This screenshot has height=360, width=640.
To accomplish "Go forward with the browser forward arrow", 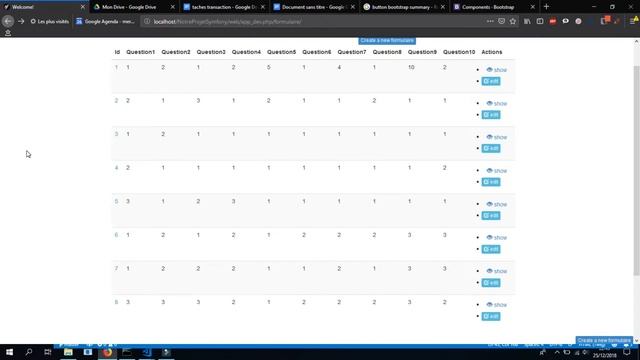I will coord(21,21).
